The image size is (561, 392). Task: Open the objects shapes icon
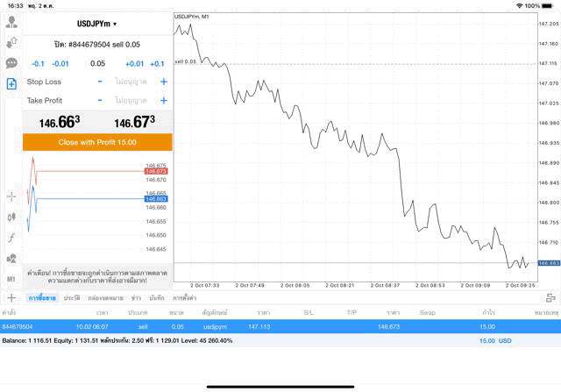(11, 259)
